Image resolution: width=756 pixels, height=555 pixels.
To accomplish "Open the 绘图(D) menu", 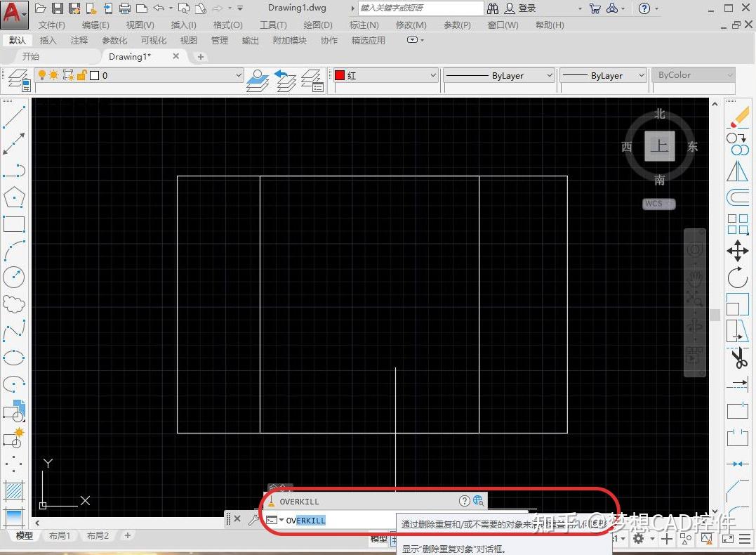I will click(317, 25).
